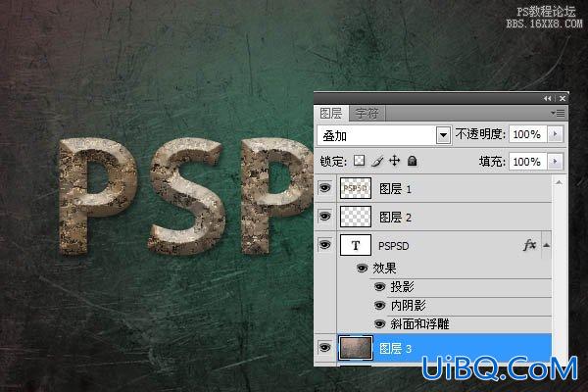The width and height of the screenshot is (588, 392).
Task: Select the 图层 2 transparent thumbnail
Action: click(356, 217)
